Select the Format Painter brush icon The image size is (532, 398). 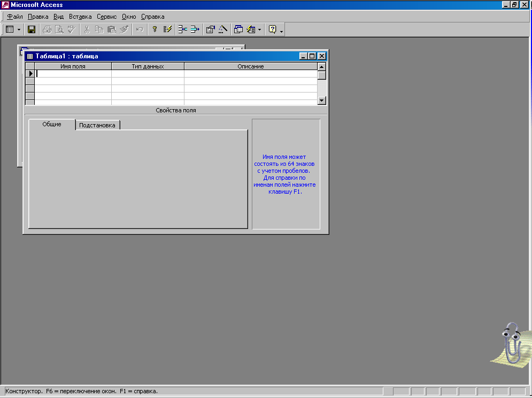coord(124,29)
